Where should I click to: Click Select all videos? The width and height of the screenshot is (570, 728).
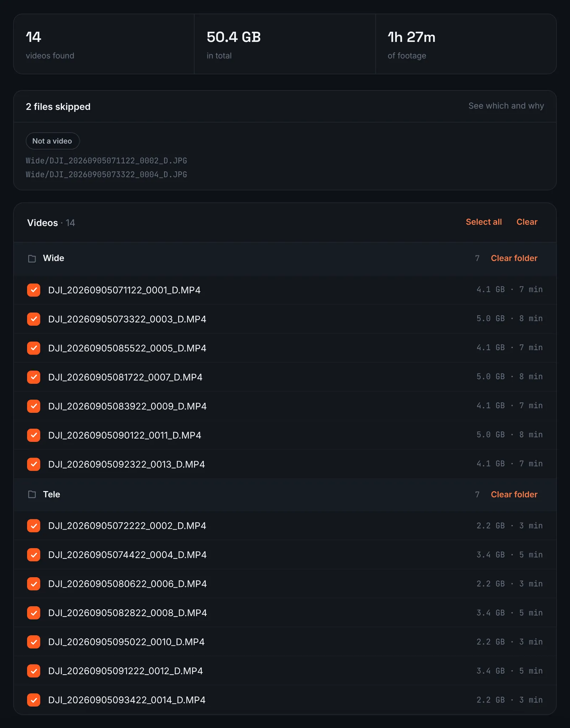tap(483, 222)
